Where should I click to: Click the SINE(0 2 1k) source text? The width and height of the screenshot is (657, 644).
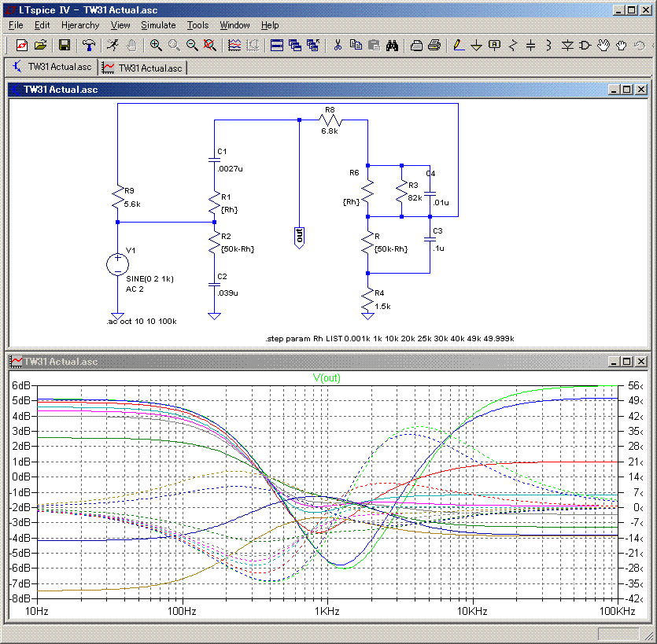coord(149,279)
